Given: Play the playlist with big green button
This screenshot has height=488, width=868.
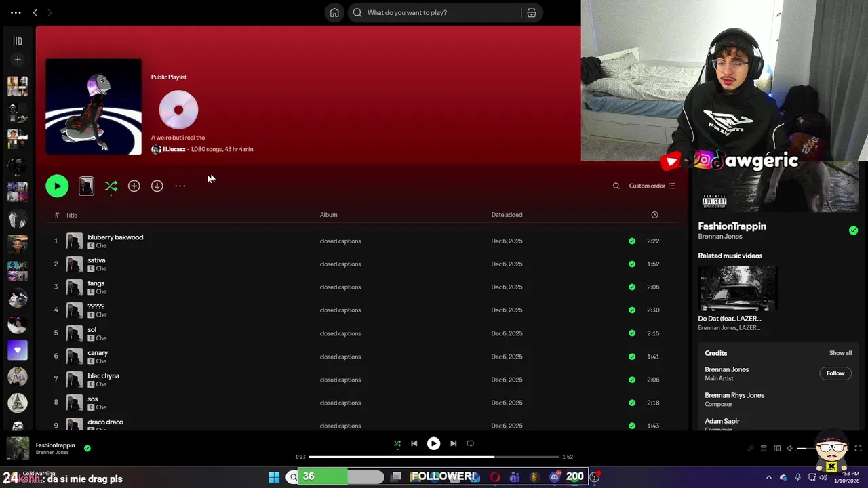Looking at the screenshot, I should [x=57, y=186].
